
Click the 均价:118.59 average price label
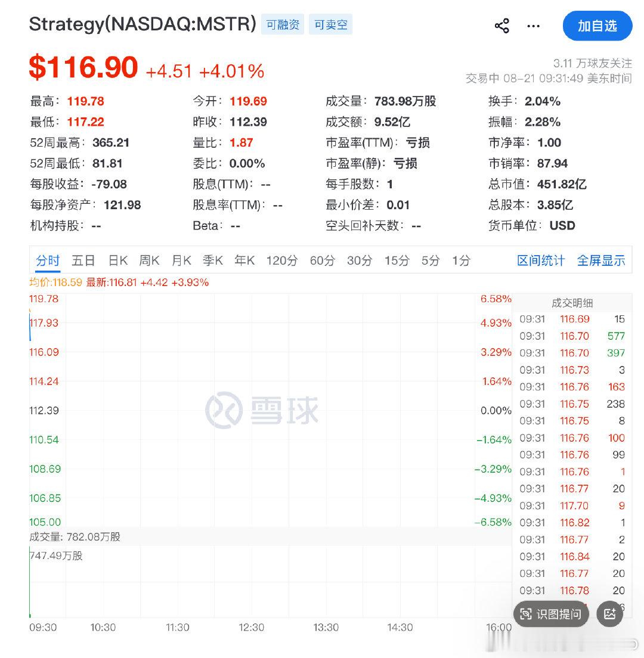click(x=55, y=283)
